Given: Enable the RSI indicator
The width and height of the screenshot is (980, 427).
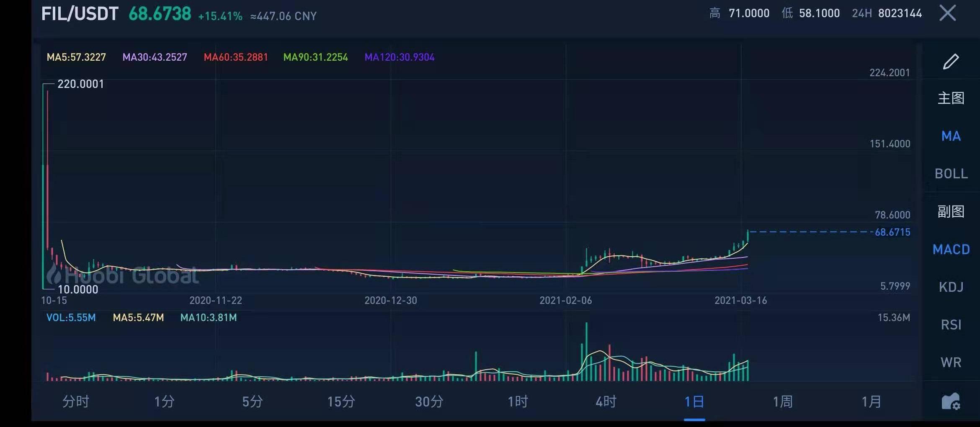Looking at the screenshot, I should [x=951, y=325].
